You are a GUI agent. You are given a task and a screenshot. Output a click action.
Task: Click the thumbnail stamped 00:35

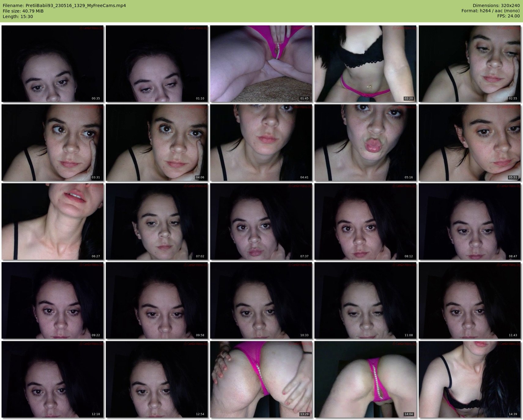point(52,64)
